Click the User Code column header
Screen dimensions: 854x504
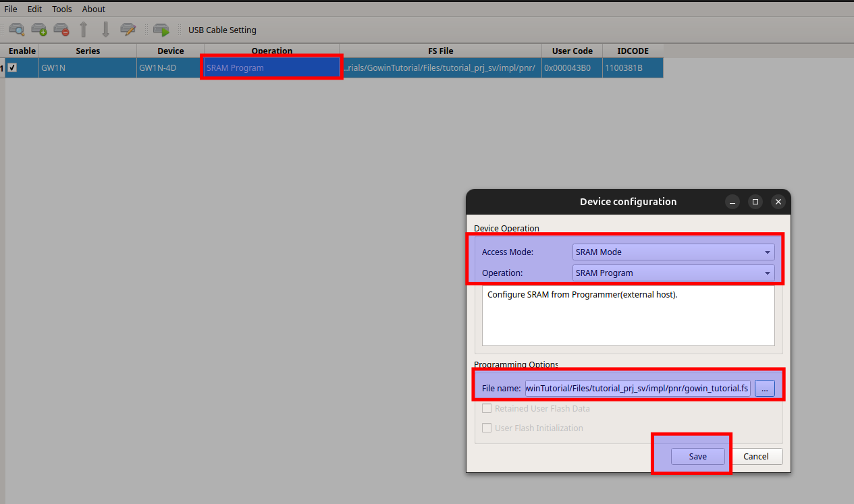coord(572,51)
